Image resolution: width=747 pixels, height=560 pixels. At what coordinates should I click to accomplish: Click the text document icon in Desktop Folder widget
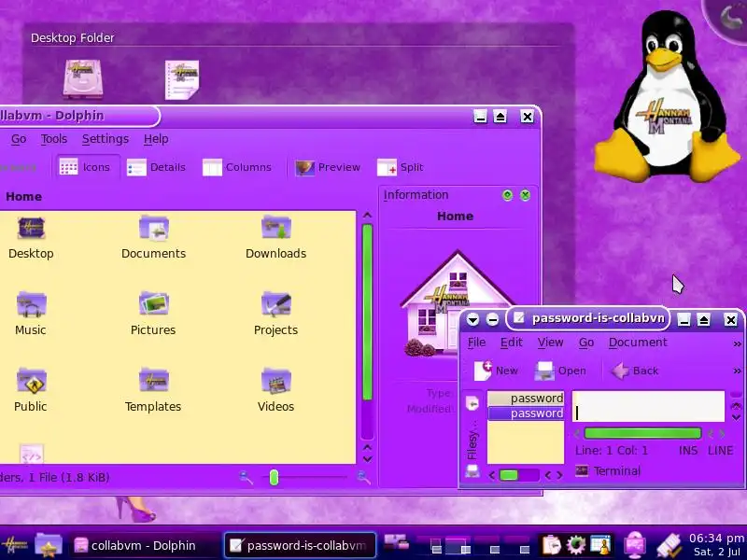point(182,79)
